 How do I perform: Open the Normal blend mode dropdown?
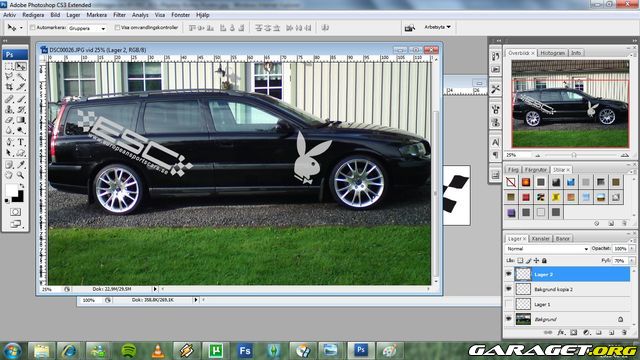547,249
